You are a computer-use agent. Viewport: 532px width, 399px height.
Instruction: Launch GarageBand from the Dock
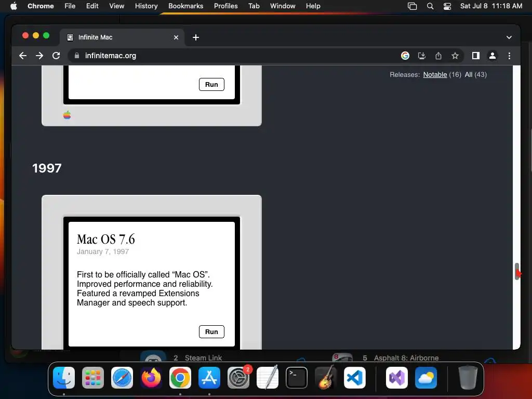tap(325, 377)
